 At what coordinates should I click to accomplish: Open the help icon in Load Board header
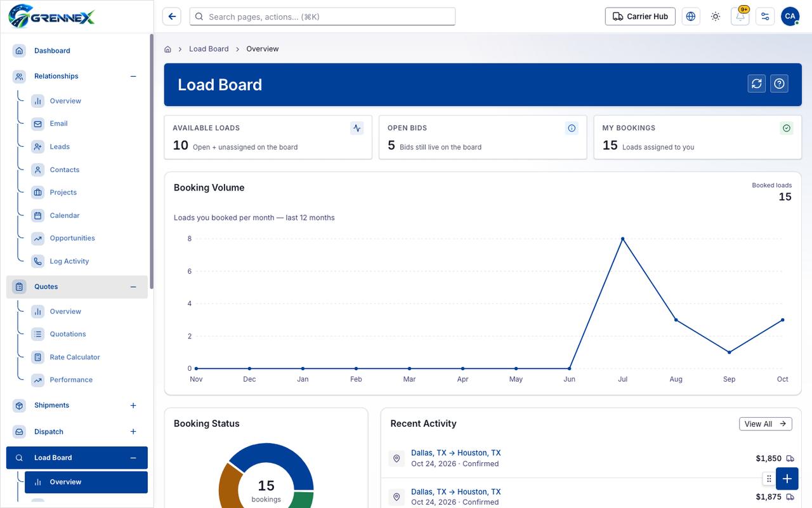(779, 84)
